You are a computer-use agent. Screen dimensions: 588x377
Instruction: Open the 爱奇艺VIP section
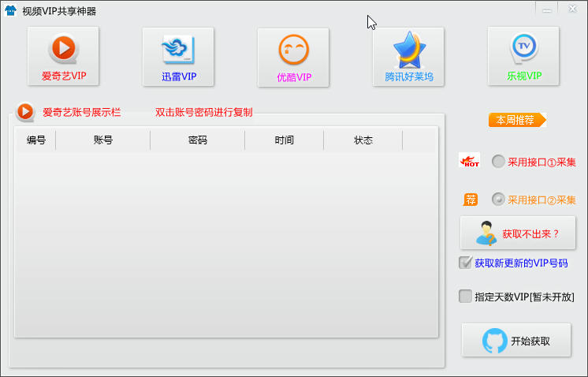coord(63,56)
